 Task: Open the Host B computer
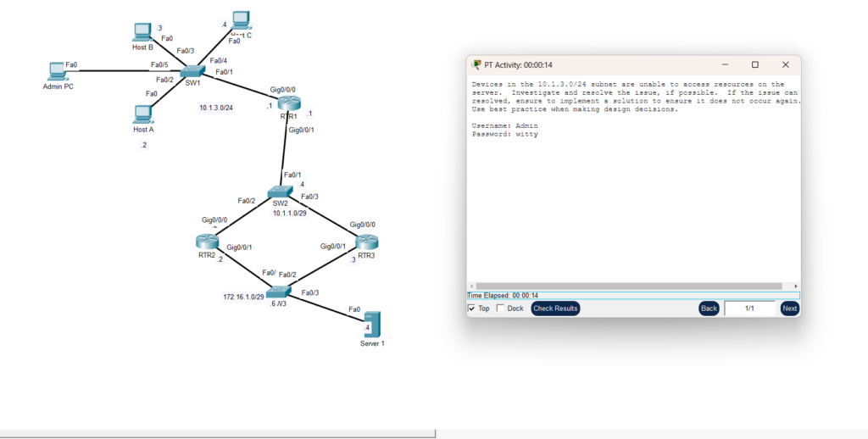[142, 32]
